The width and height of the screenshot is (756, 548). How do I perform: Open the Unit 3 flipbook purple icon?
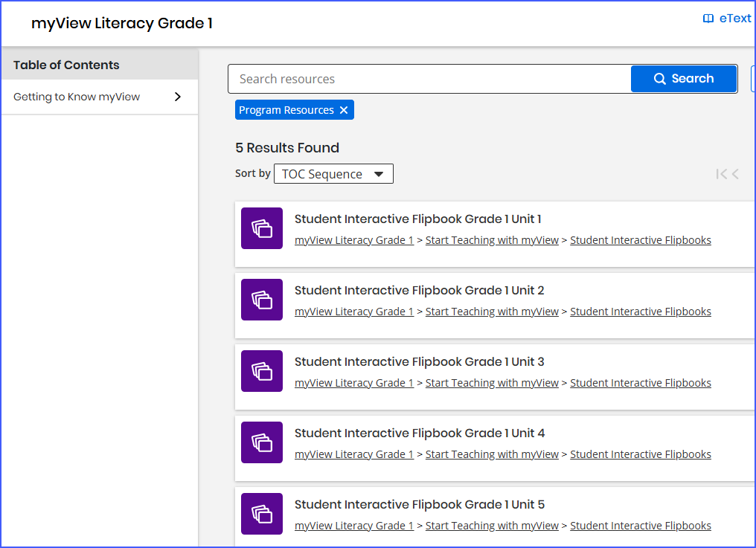point(262,371)
